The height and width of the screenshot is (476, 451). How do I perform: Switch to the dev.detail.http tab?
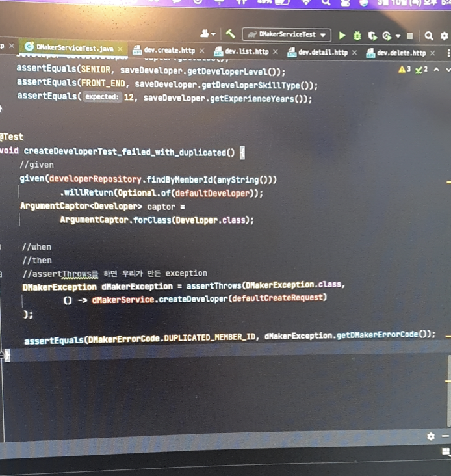click(323, 53)
